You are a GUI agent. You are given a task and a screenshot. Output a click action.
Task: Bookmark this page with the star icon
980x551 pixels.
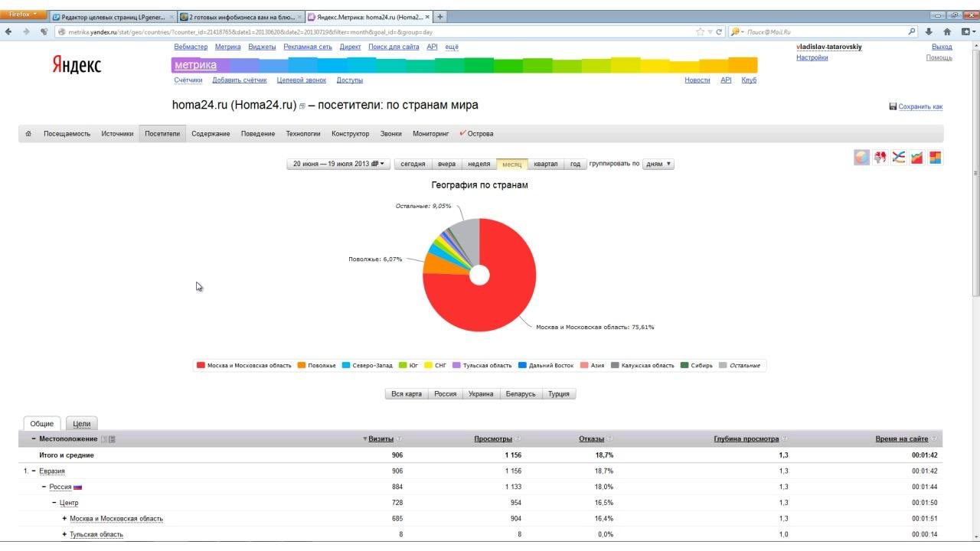click(700, 32)
